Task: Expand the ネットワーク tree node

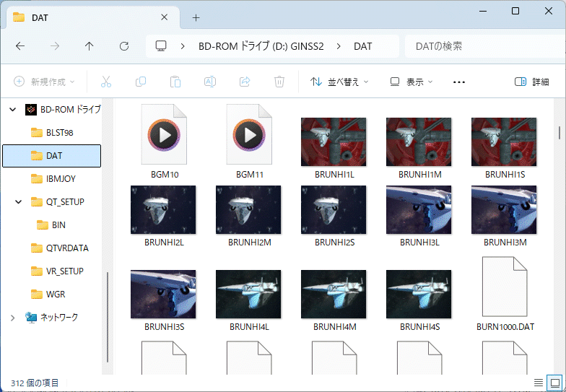Action: (x=13, y=318)
